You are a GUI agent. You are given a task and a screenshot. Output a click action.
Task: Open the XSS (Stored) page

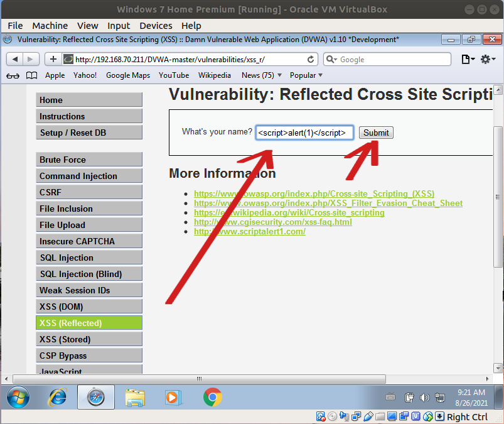click(x=89, y=339)
